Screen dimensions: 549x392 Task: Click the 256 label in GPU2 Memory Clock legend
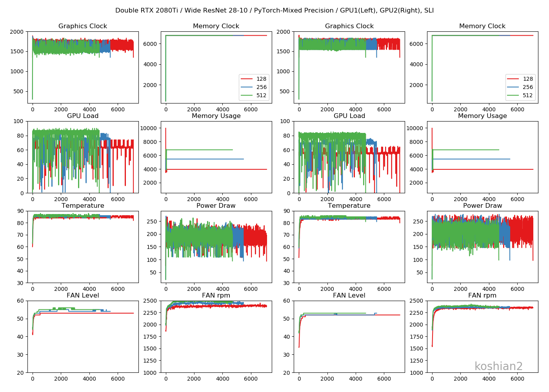coord(528,87)
